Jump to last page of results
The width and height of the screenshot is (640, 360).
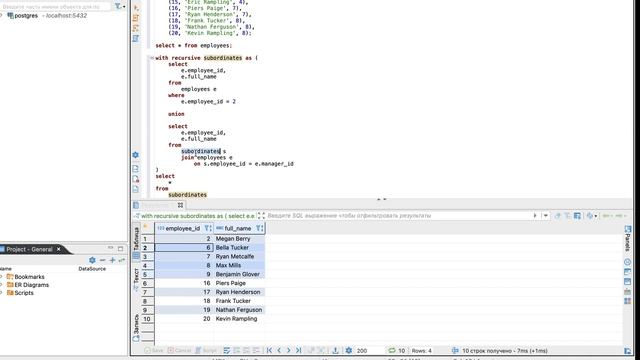(x=298, y=350)
